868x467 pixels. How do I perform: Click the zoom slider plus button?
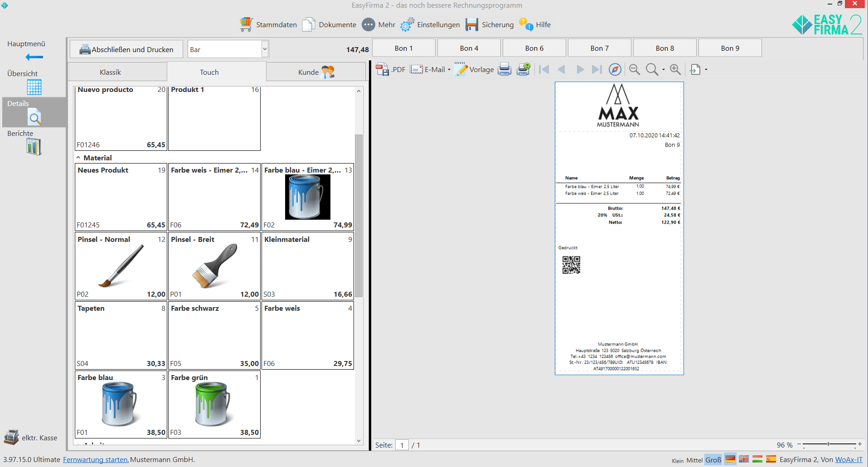tap(860, 444)
